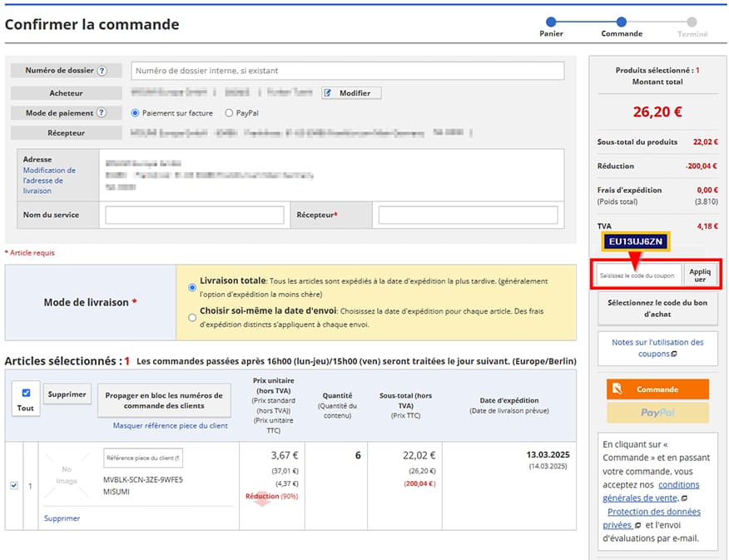Click the unit price 3,67 €

click(x=285, y=455)
